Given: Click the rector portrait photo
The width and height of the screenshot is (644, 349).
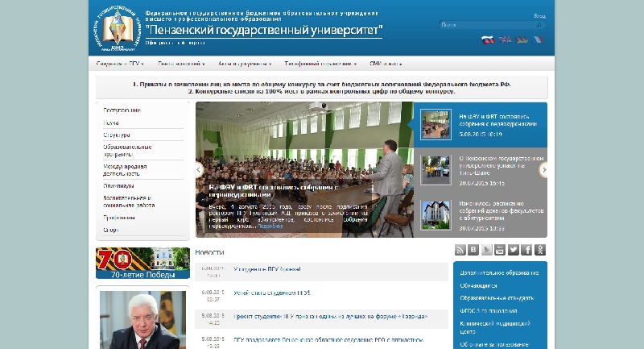Looking at the screenshot, I should coord(142,320).
